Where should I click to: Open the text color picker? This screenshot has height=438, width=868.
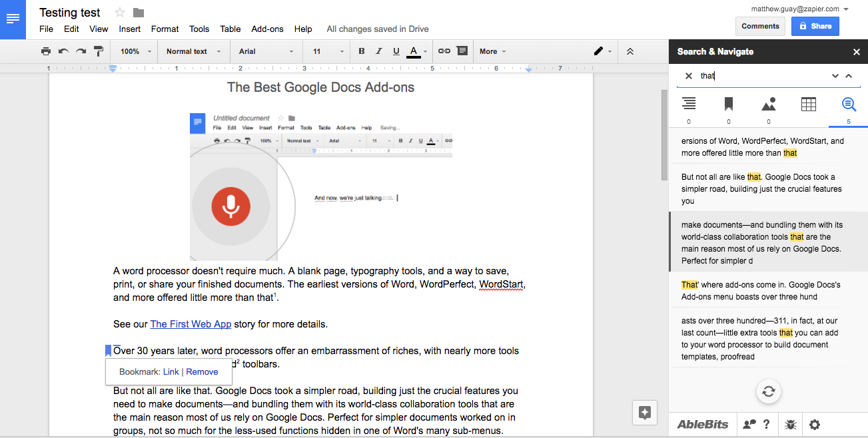(414, 51)
